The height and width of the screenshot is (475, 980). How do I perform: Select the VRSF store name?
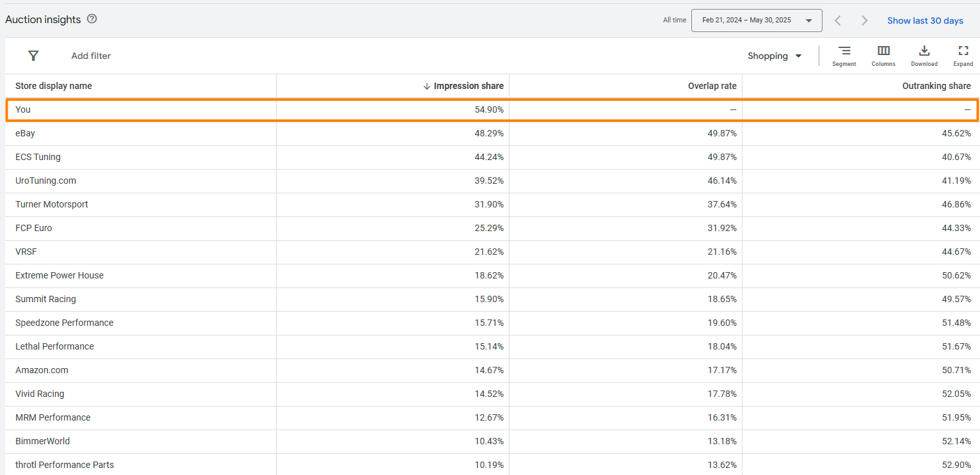click(x=26, y=252)
